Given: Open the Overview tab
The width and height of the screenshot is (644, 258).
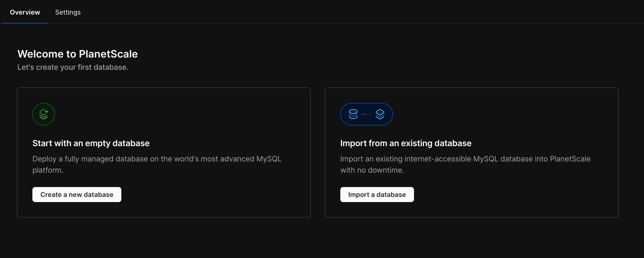Looking at the screenshot, I should point(25,12).
